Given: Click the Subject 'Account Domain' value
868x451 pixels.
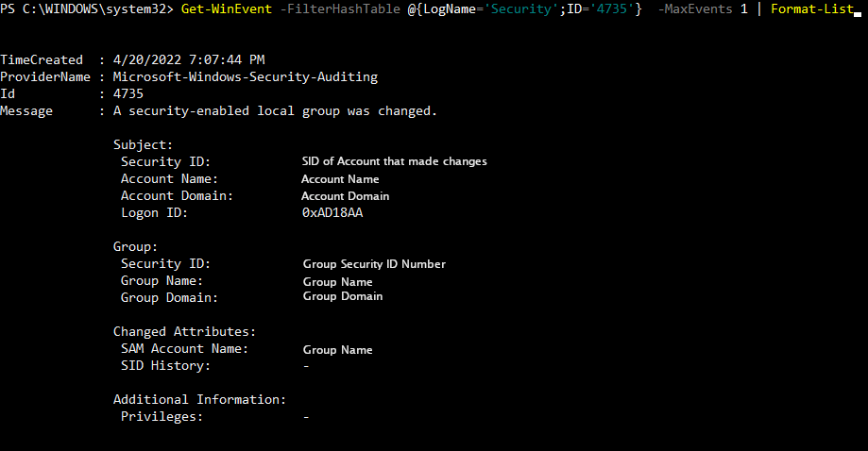Looking at the screenshot, I should (345, 196).
